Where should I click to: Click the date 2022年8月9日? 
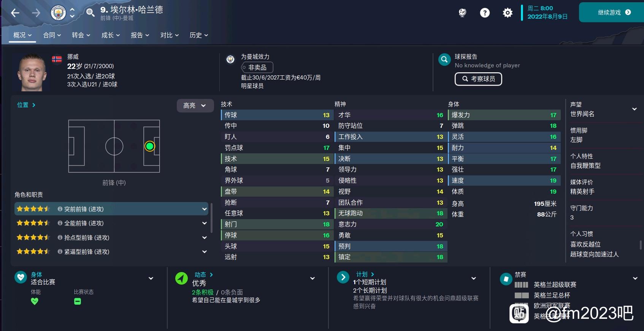547,17
